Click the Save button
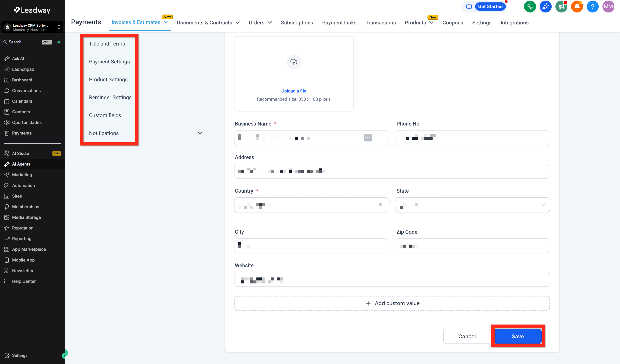 click(x=518, y=336)
